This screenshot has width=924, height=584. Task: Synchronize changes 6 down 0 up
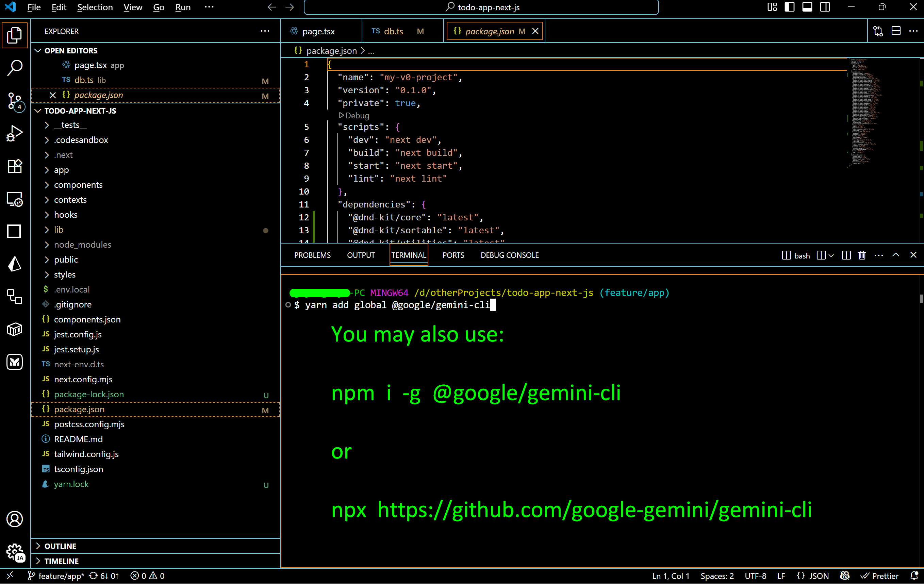[104, 575]
